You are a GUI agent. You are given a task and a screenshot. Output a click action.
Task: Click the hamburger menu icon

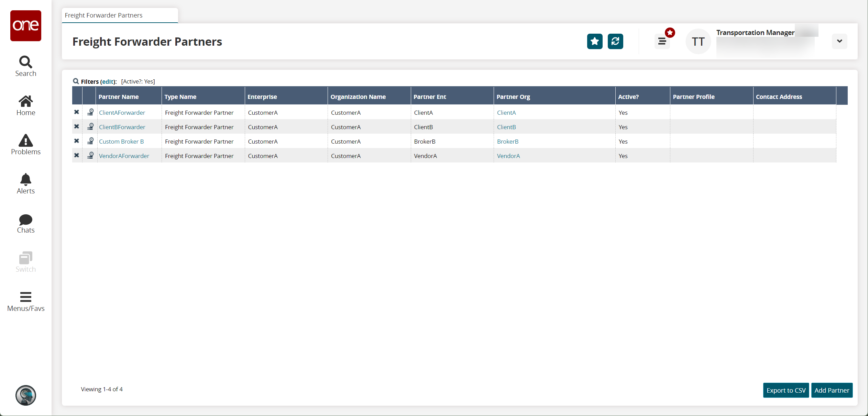point(662,41)
